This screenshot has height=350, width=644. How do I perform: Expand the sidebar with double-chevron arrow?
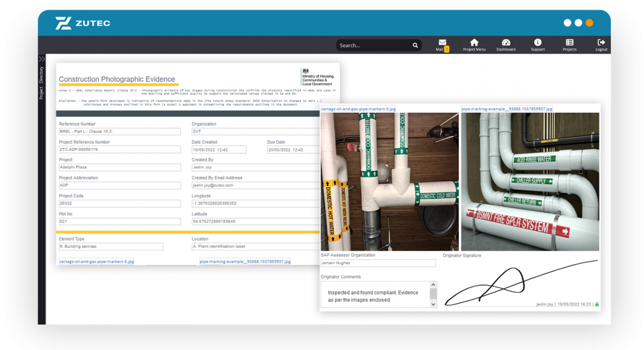click(x=42, y=59)
